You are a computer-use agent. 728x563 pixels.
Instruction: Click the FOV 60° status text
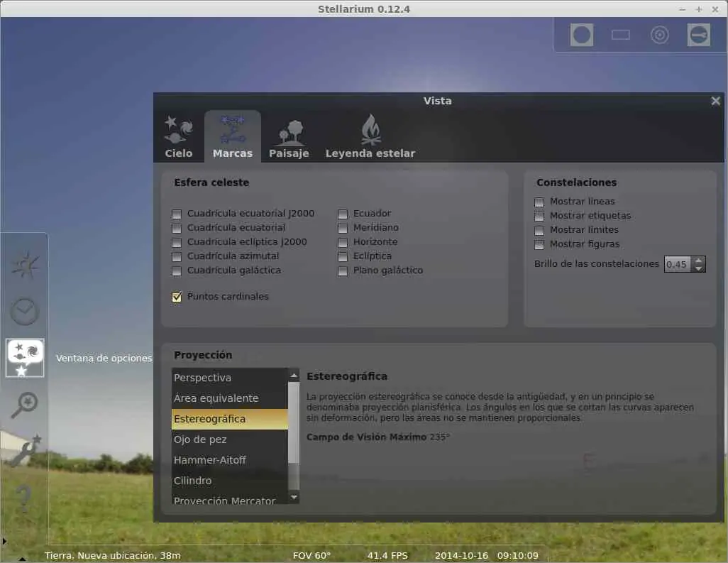click(x=311, y=556)
